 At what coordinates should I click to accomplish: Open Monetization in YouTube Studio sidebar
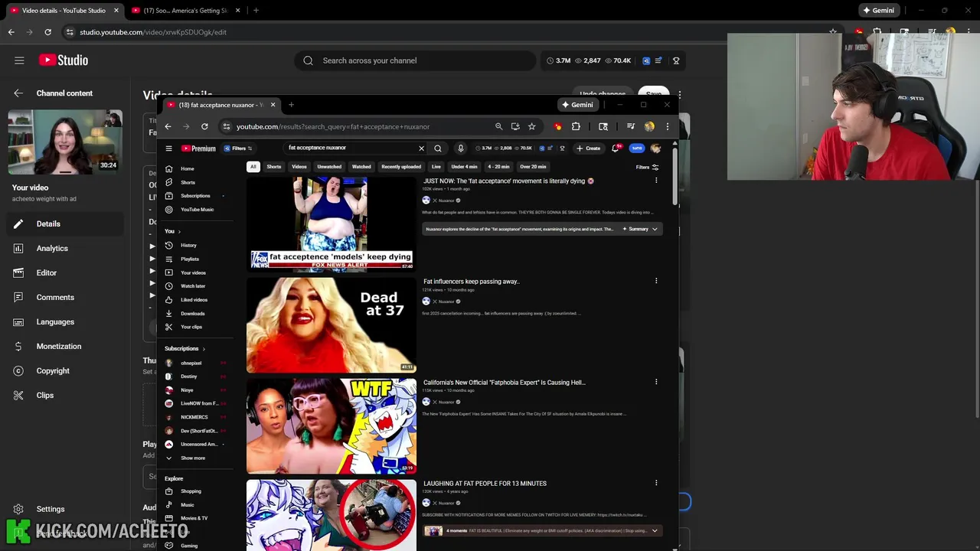coord(58,346)
